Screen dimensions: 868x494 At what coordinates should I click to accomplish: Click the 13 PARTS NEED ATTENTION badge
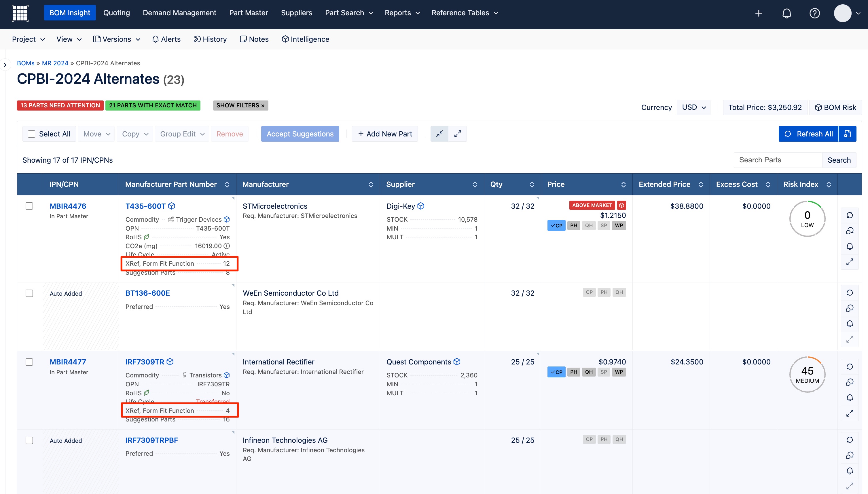point(60,106)
